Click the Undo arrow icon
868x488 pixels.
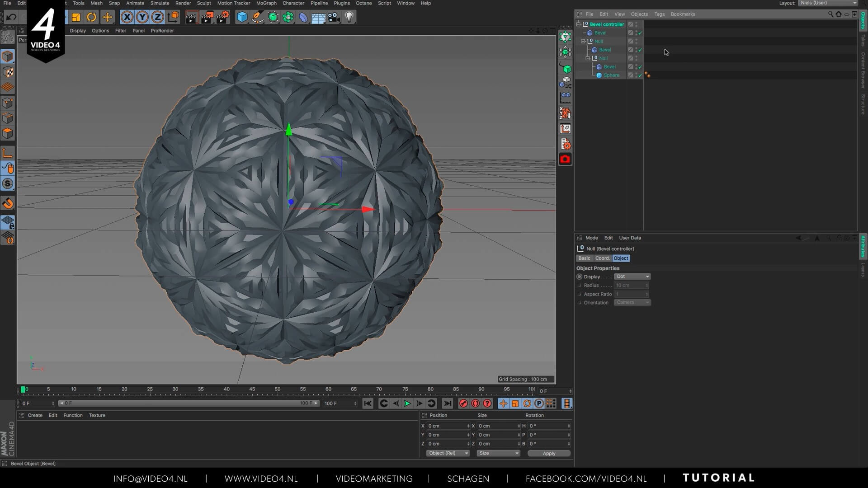click(x=11, y=17)
